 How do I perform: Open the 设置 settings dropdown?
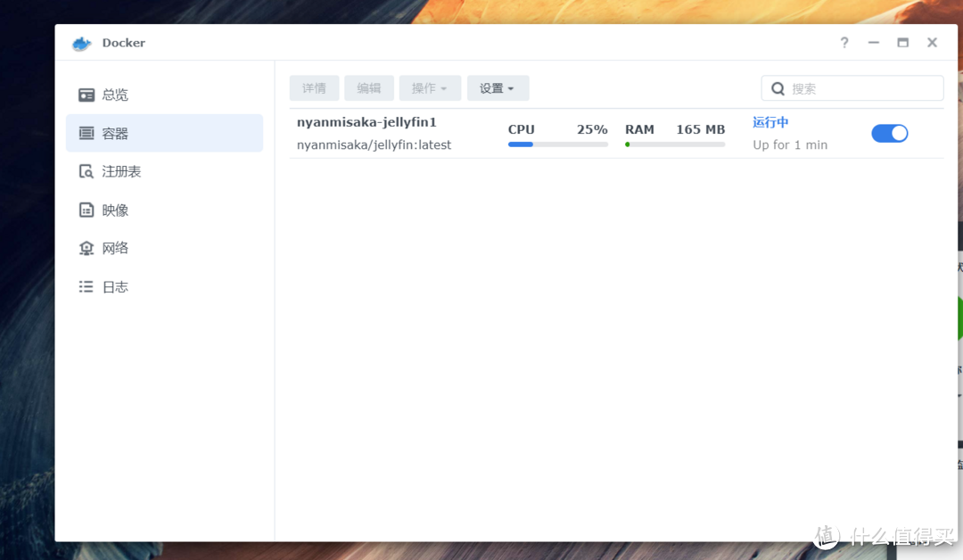(x=498, y=88)
